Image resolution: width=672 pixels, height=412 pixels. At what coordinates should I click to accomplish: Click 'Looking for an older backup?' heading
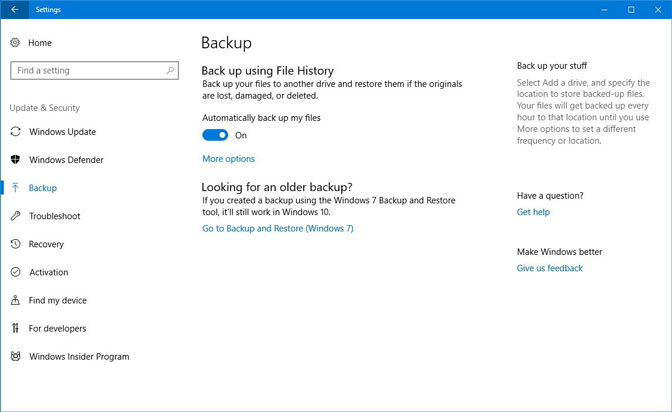[x=277, y=187]
